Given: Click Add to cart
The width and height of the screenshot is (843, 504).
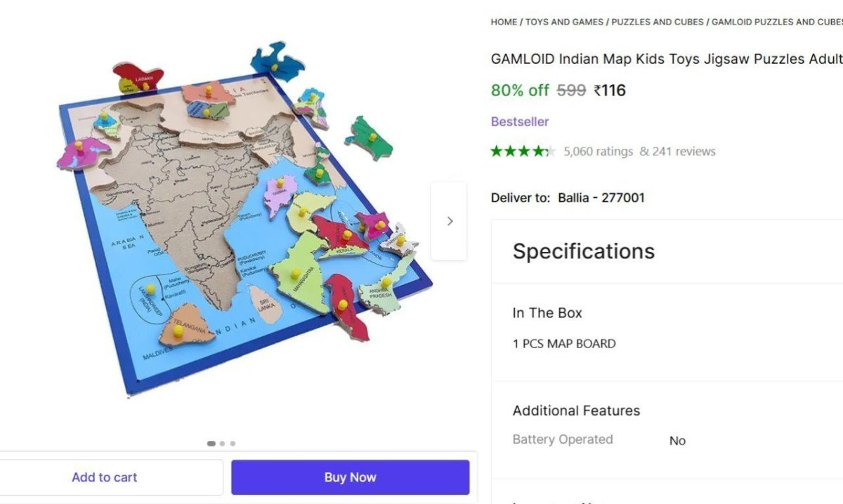Looking at the screenshot, I should coord(104,477).
